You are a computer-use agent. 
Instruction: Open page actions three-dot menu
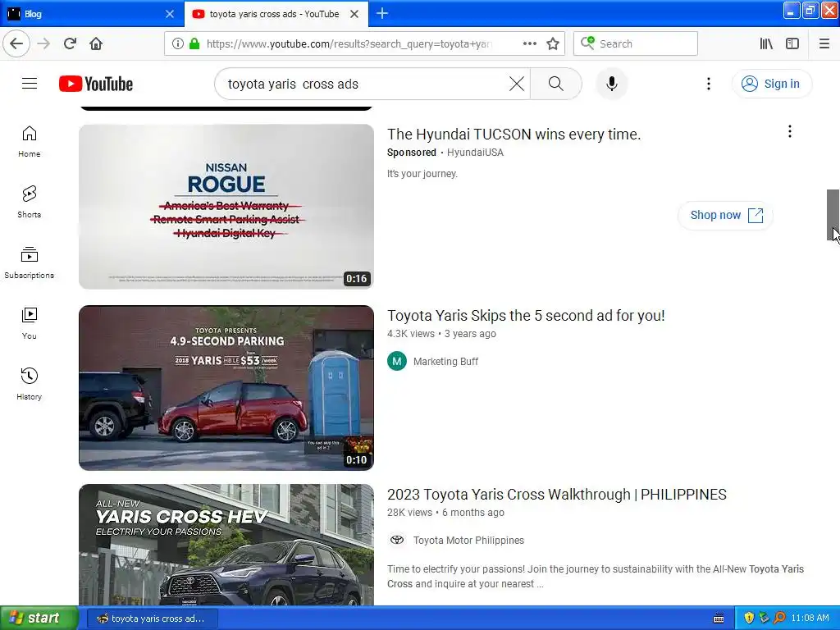click(529, 43)
